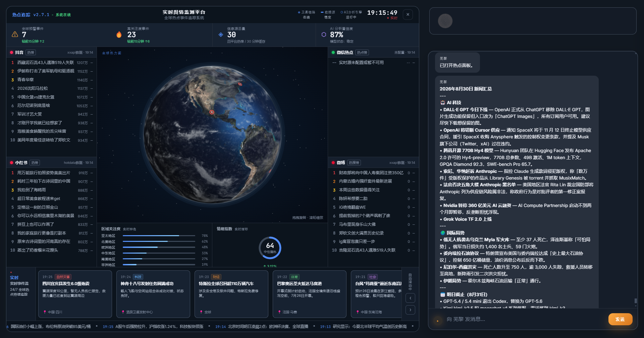The width and height of the screenshot is (644, 338).
Task: Toggle the 自动滚动中 auto-scroll label
Action: pyautogui.click(x=410, y=282)
